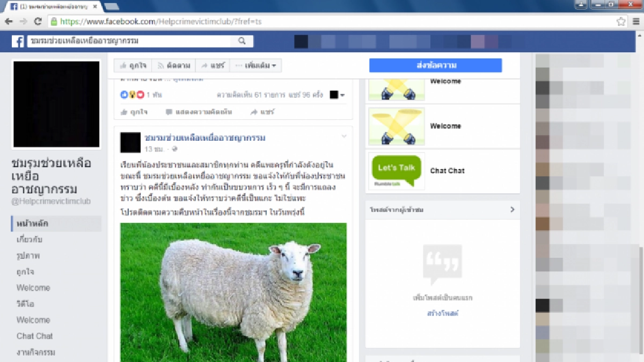Expand the โพสต์จากผู้เข้าชม section arrow
Viewport: 644px width, 362px height.
(512, 209)
